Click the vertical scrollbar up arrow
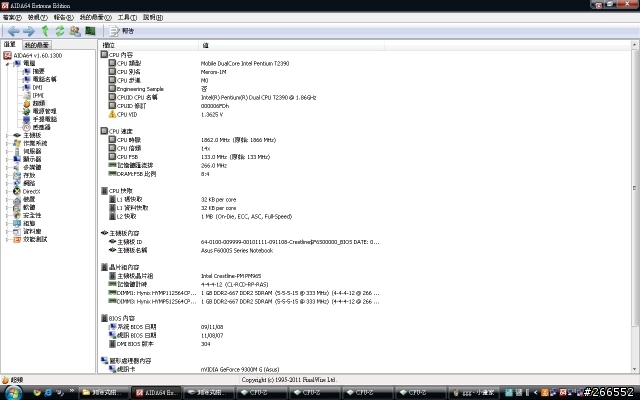640x400 pixels. click(635, 44)
